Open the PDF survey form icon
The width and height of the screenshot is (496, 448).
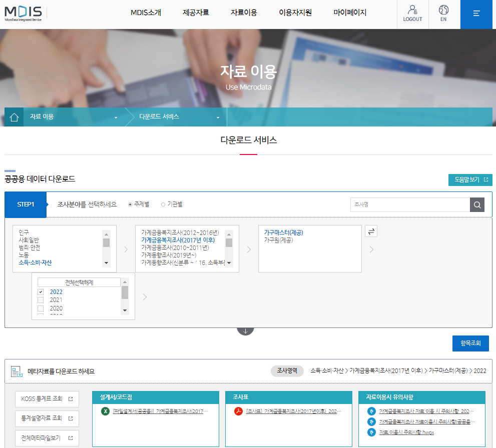click(x=238, y=411)
